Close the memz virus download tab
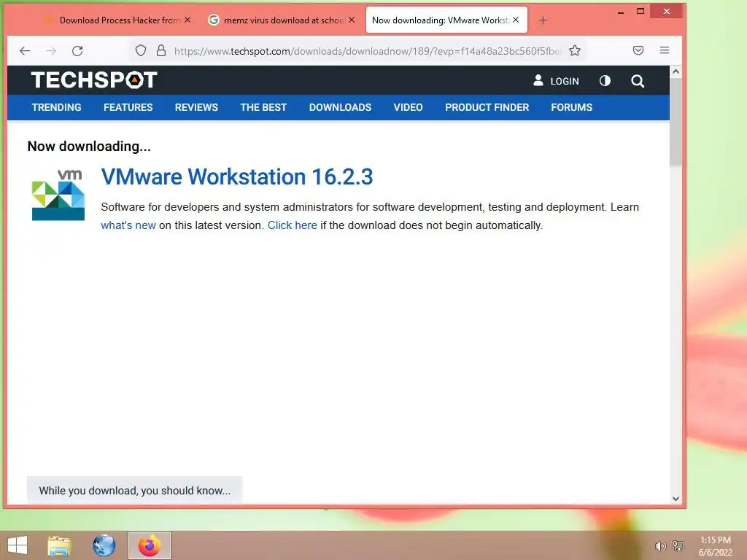Viewport: 747px width, 560px height. [352, 20]
